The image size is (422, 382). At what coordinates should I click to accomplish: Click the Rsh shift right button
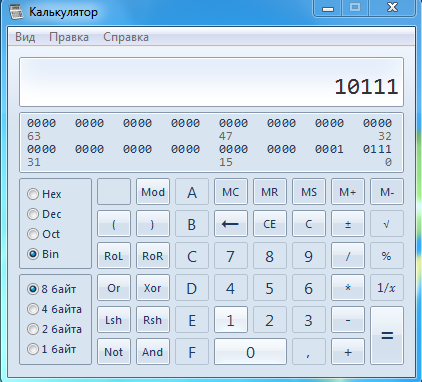click(153, 320)
